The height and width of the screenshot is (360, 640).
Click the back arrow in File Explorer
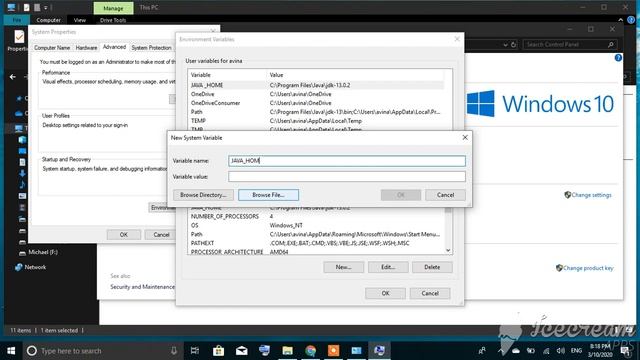point(13,77)
